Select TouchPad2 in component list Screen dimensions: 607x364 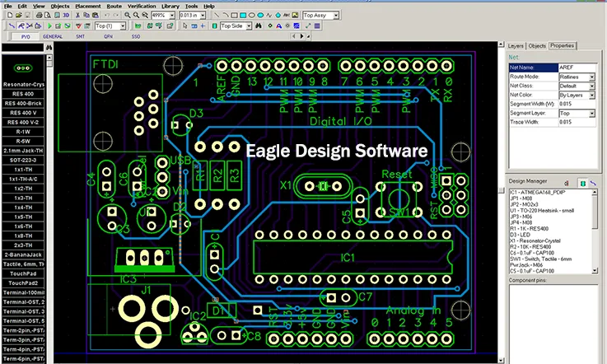[x=23, y=283]
